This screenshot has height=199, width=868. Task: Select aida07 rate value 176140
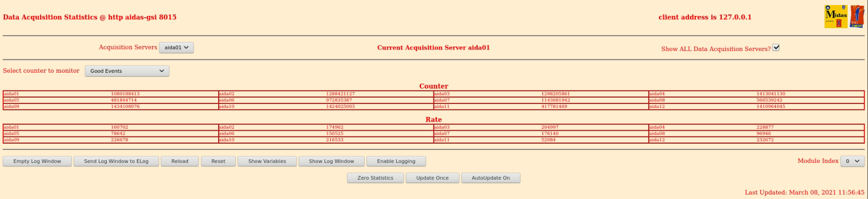pyautogui.click(x=550, y=134)
